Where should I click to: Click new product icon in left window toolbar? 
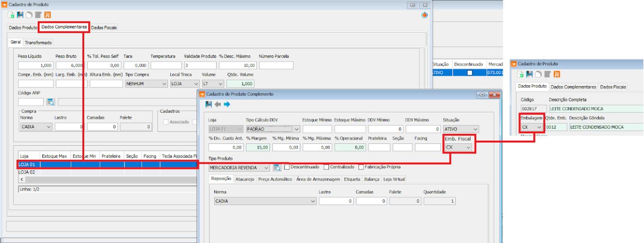pos(11,15)
